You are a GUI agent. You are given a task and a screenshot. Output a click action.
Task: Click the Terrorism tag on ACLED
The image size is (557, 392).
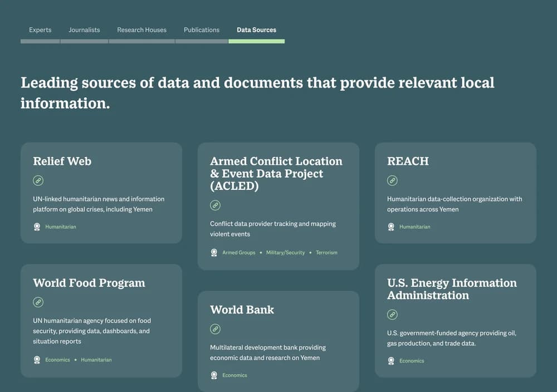(x=326, y=253)
